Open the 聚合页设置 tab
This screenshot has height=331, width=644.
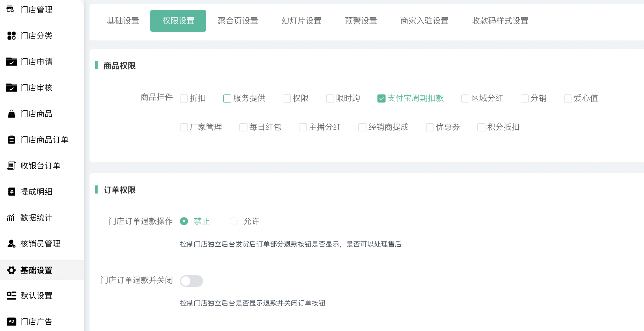click(238, 21)
